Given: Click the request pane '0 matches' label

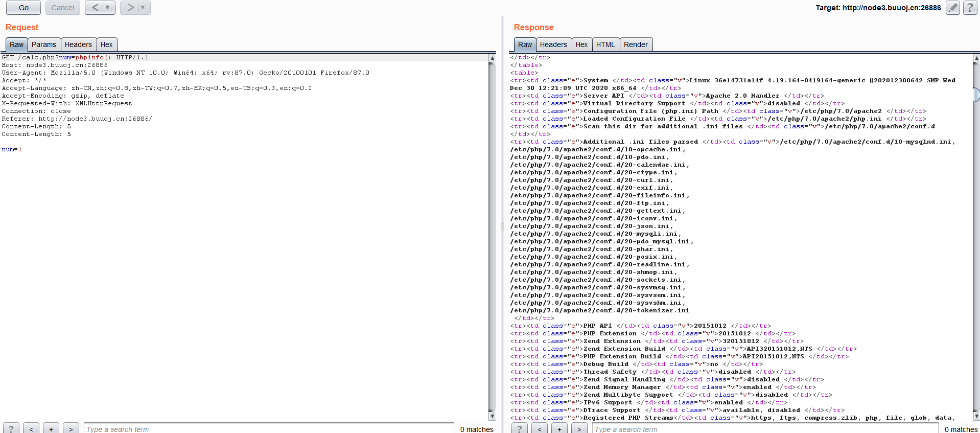Looking at the screenshot, I should pos(477,429).
